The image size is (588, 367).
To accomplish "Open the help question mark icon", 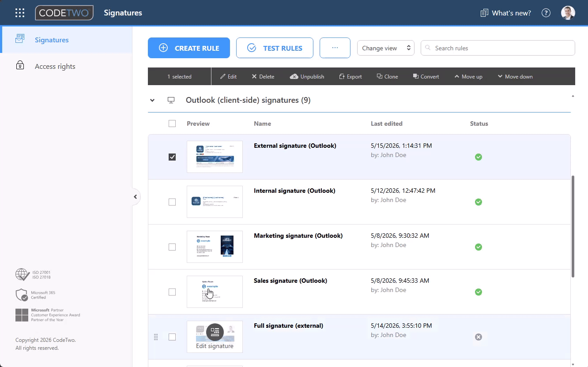I will (x=546, y=13).
